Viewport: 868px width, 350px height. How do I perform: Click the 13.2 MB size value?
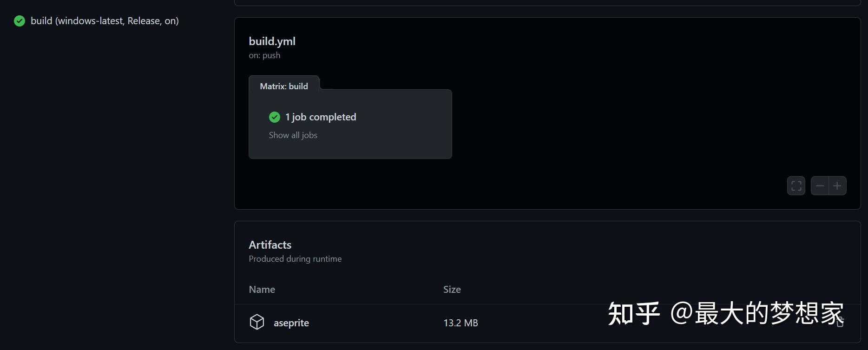coord(460,323)
